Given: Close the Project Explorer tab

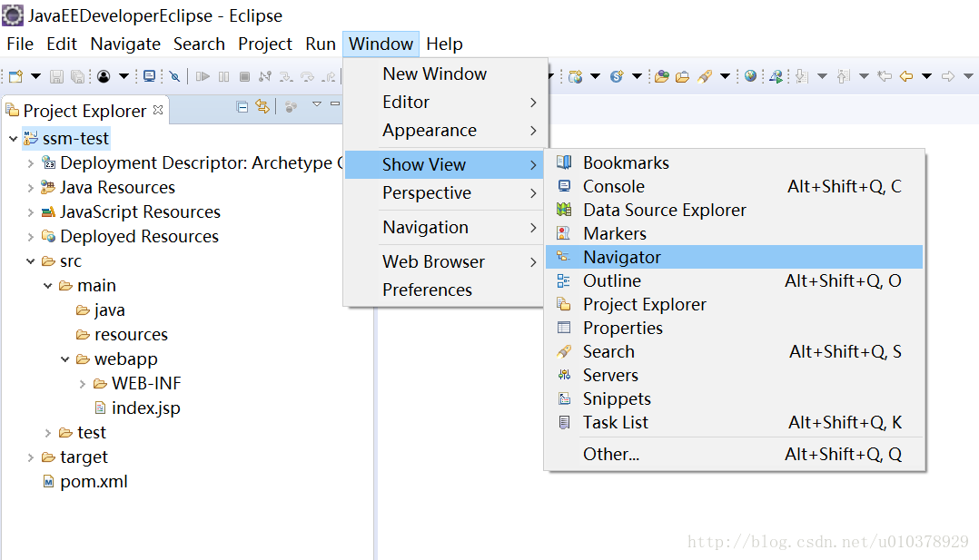Looking at the screenshot, I should pos(159,110).
